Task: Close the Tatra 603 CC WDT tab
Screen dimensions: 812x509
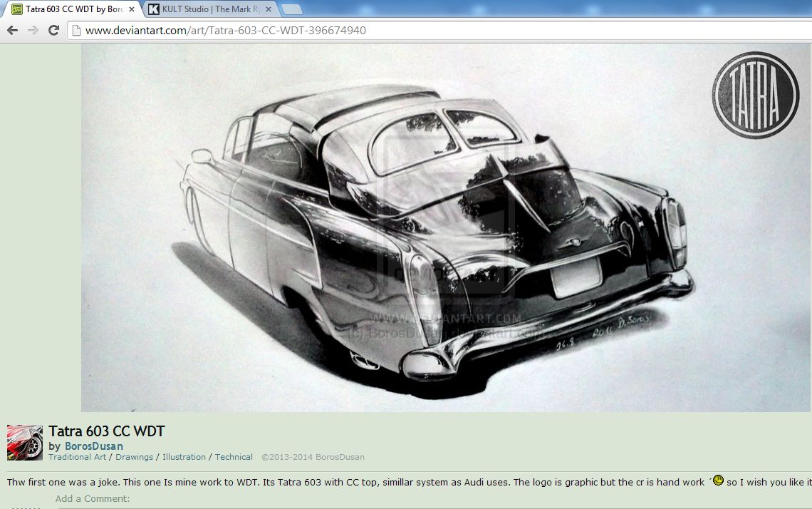Action: (132, 9)
